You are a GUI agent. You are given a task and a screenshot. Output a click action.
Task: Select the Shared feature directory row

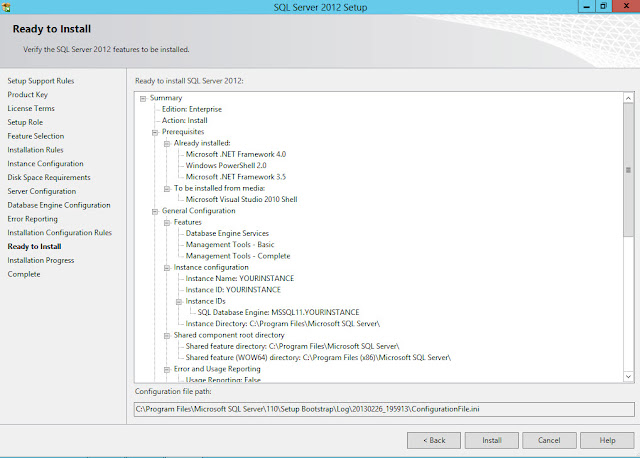[292, 346]
